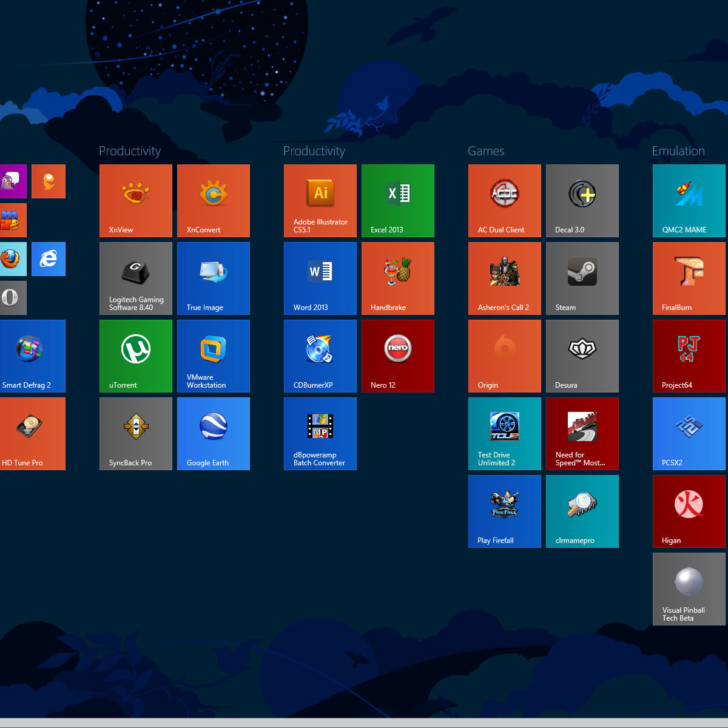Screen dimensions: 728x728
Task: Open Logitech Gaming Software 8.40 tile
Action: pos(136,278)
